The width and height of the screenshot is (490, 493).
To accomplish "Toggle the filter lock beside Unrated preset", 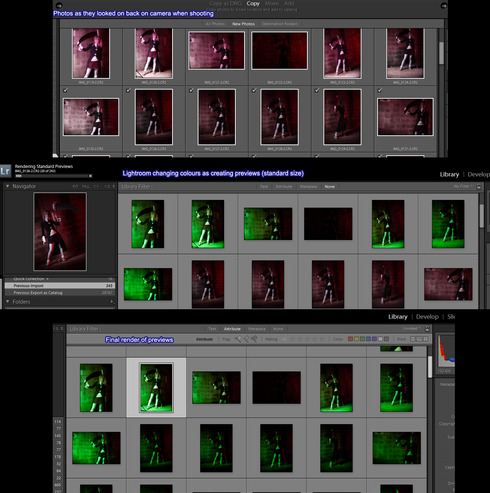I will [x=427, y=329].
